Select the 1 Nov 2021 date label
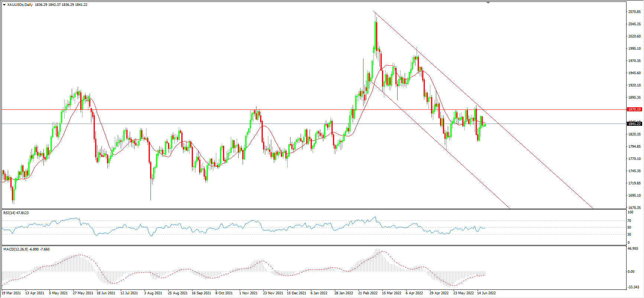The height and width of the screenshot is (298, 644). 248,293
